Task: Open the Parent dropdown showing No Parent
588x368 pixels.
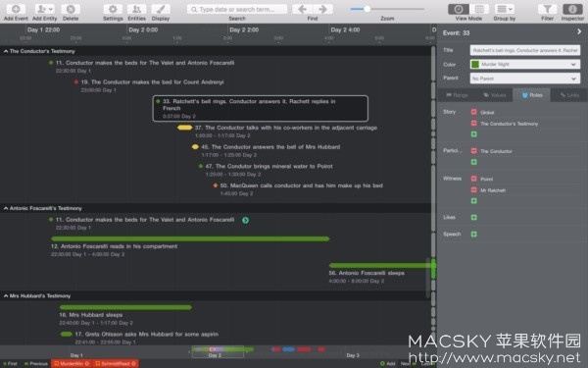Action: [x=525, y=79]
